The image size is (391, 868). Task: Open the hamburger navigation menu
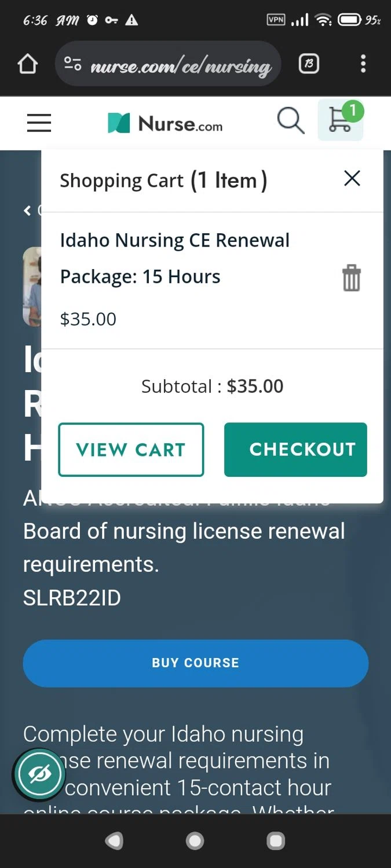39,123
